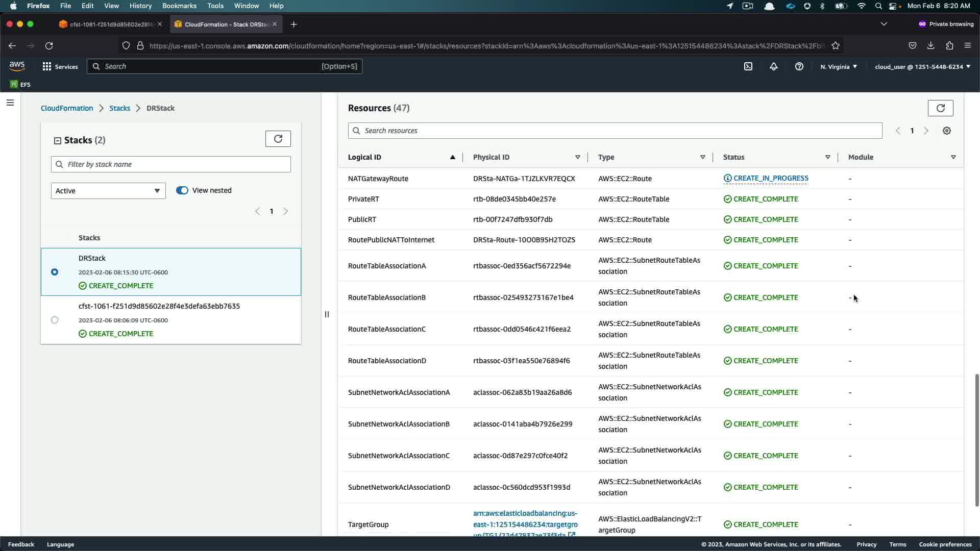Open AWS CloudShell icon in header

coord(748,66)
